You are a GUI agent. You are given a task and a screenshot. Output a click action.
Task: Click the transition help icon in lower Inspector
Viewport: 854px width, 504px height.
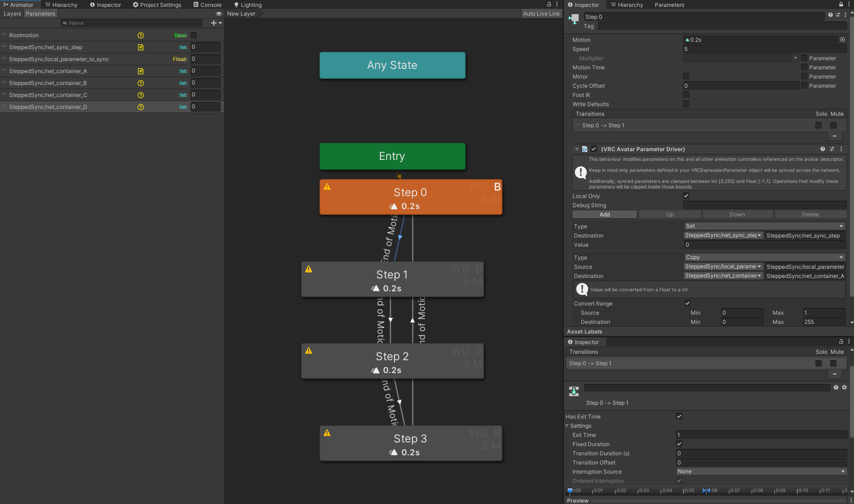click(836, 387)
